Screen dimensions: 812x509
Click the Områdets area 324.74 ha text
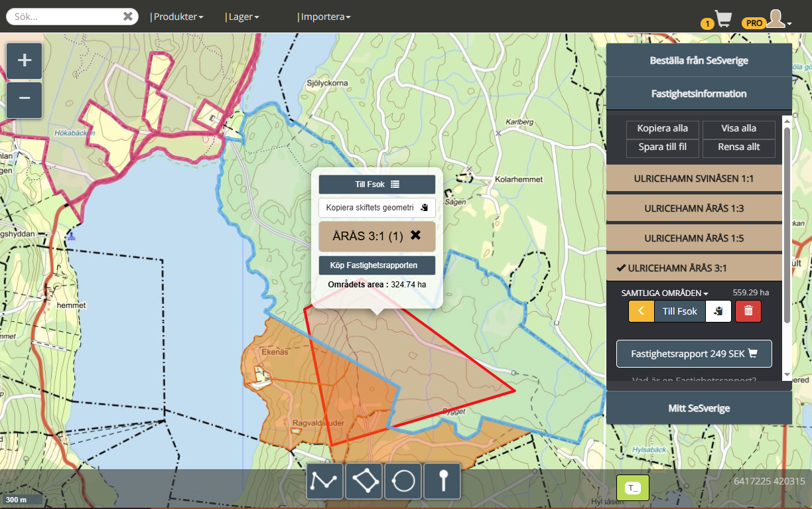(x=377, y=285)
